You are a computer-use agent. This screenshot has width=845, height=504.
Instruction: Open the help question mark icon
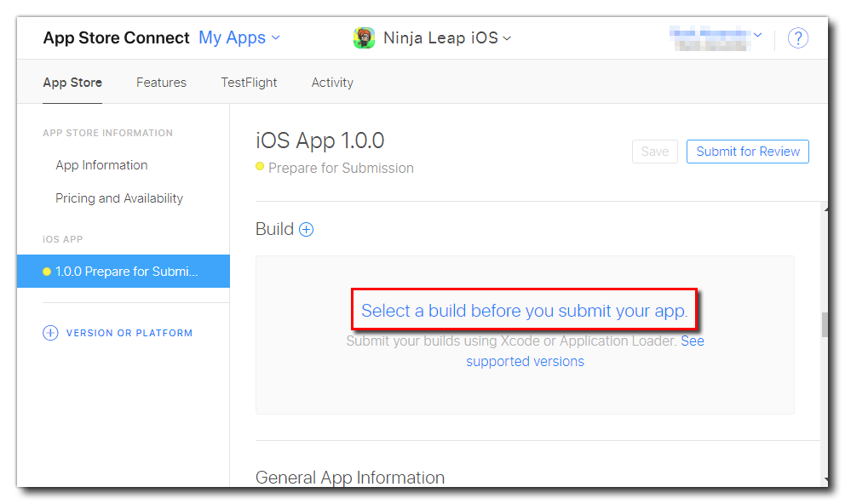[x=797, y=38]
